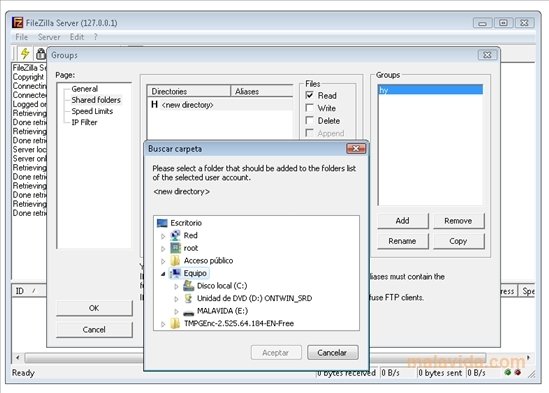Expand Unidad de DVD (D:) node
The width and height of the screenshot is (549, 393).
(176, 299)
